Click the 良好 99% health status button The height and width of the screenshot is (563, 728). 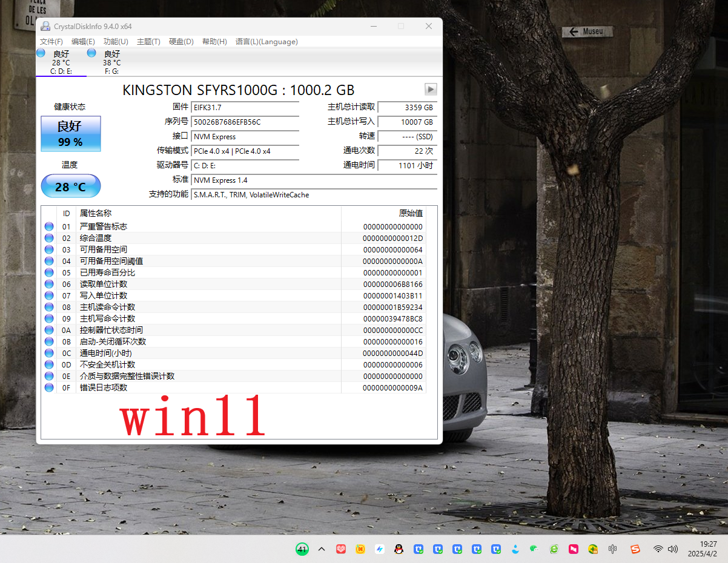tap(71, 134)
